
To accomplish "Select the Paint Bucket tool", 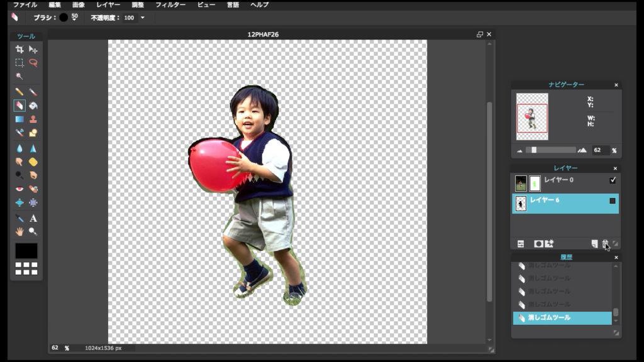I will click(33, 106).
